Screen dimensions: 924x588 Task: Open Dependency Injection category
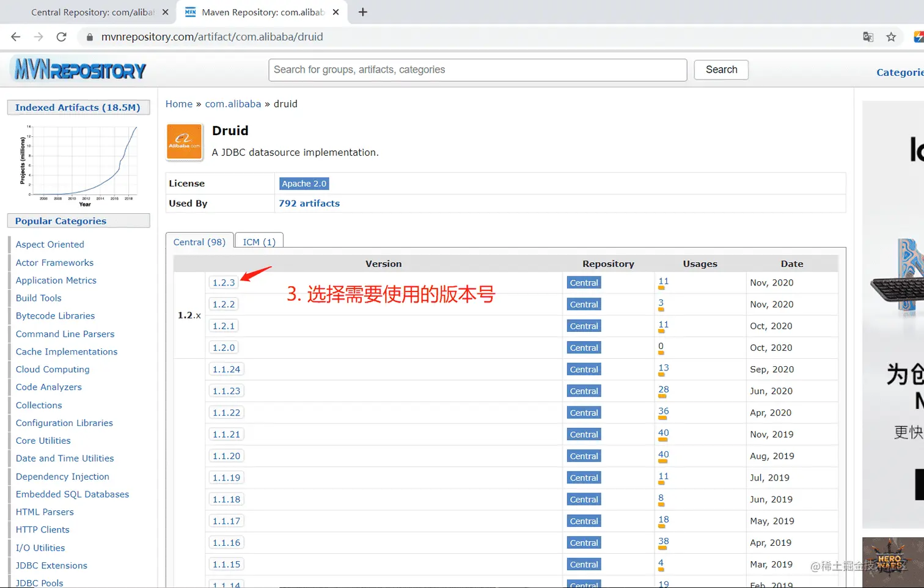(62, 477)
